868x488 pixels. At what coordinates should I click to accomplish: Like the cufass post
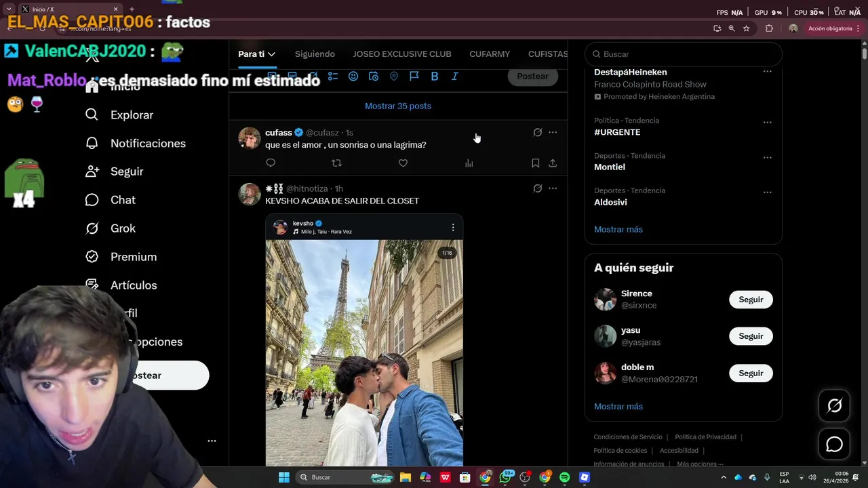coord(403,163)
